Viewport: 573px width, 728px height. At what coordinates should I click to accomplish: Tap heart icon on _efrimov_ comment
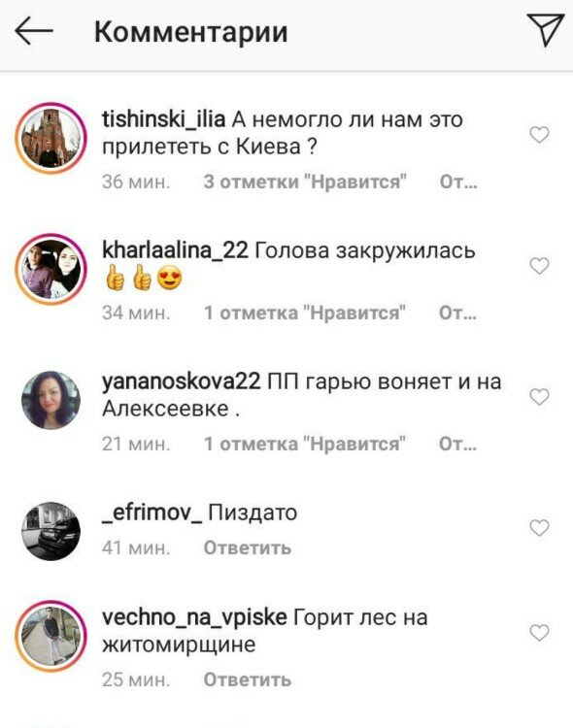coord(539,528)
